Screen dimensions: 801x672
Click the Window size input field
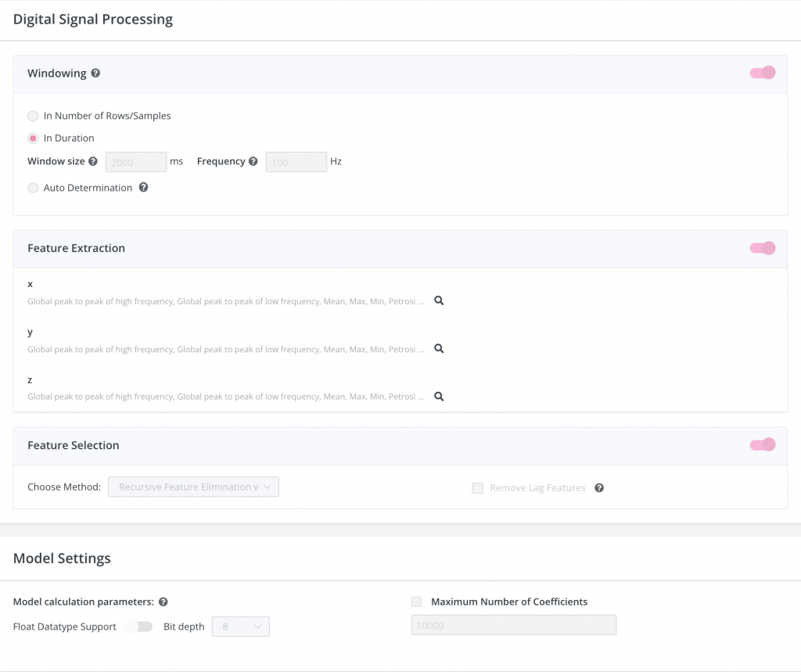click(x=136, y=162)
